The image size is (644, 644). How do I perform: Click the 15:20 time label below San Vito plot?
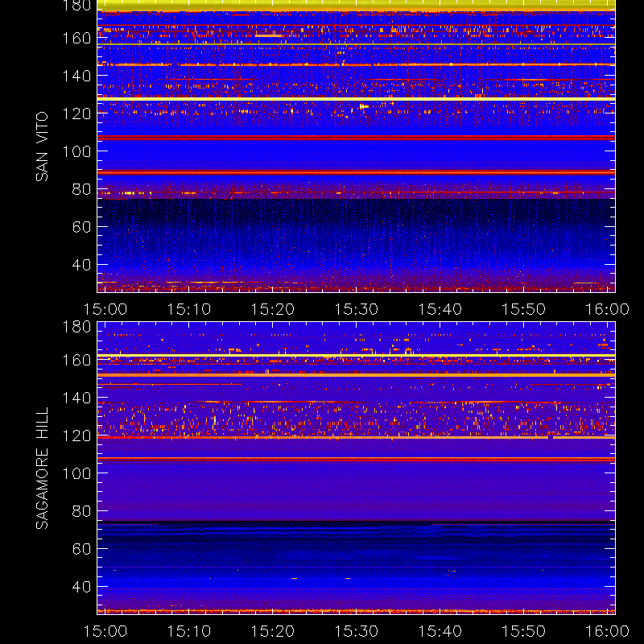(273, 309)
